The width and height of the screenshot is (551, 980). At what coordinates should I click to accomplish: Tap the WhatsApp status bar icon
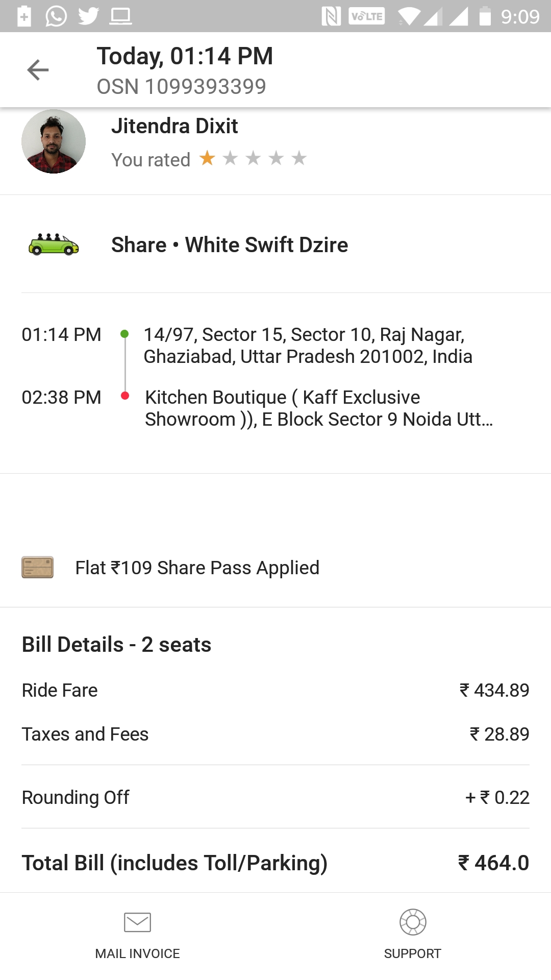tap(56, 16)
